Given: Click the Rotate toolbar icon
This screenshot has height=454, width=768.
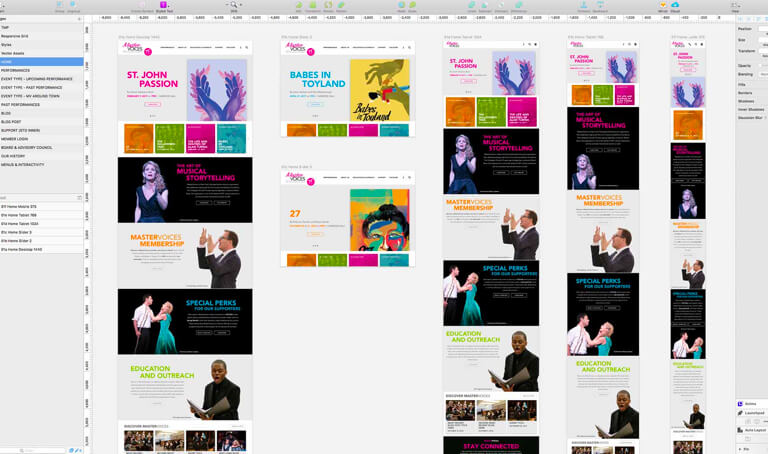Looking at the screenshot, I should pos(328,5).
